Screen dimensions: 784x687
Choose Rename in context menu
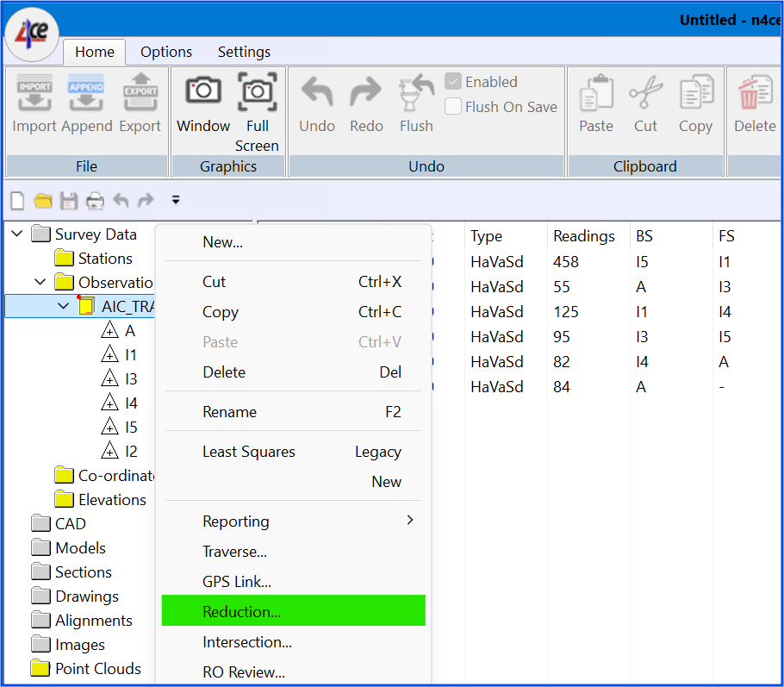(x=294, y=412)
